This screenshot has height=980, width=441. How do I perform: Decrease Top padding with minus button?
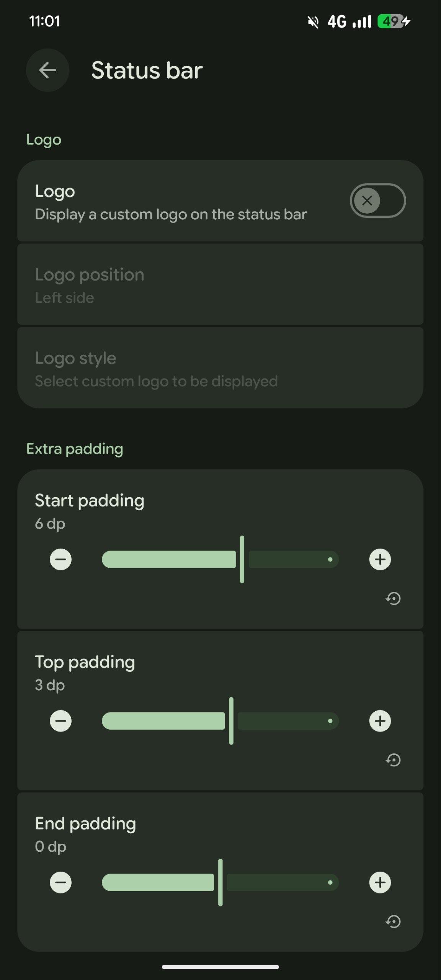click(x=61, y=721)
